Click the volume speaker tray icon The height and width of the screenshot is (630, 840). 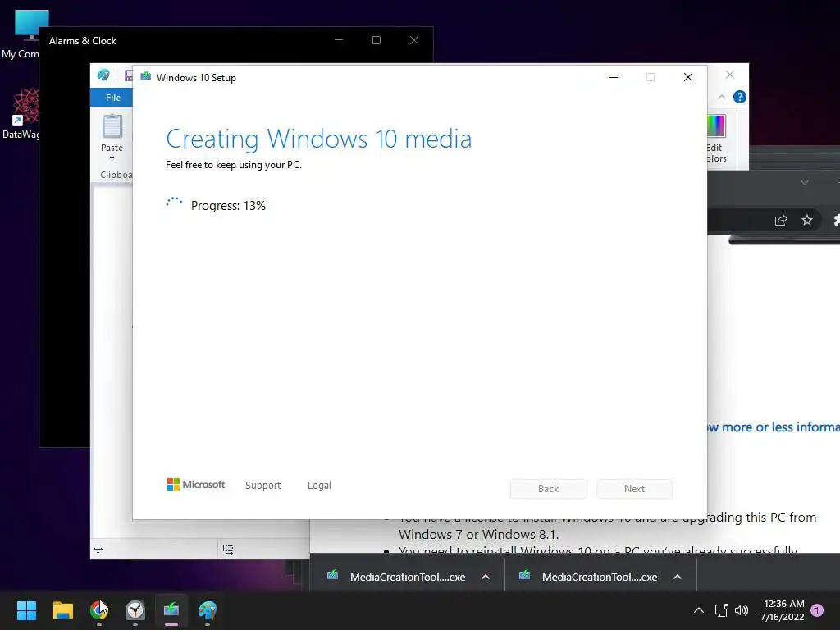pos(742,610)
